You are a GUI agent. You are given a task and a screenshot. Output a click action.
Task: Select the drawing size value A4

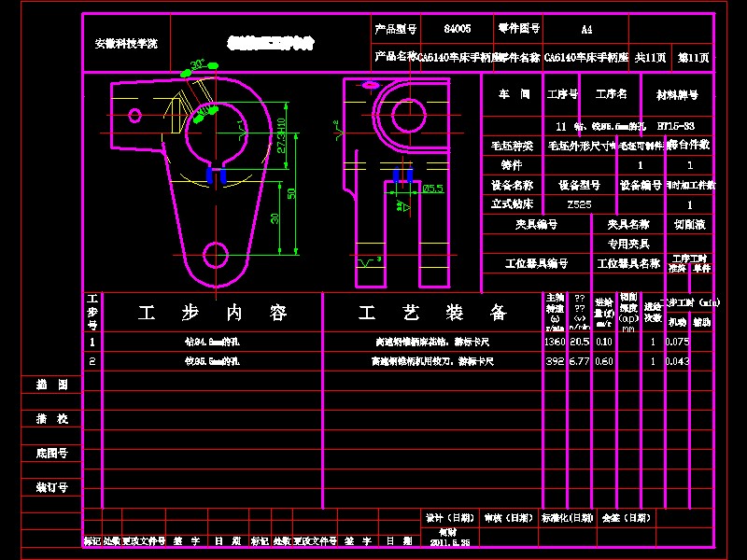(x=586, y=30)
